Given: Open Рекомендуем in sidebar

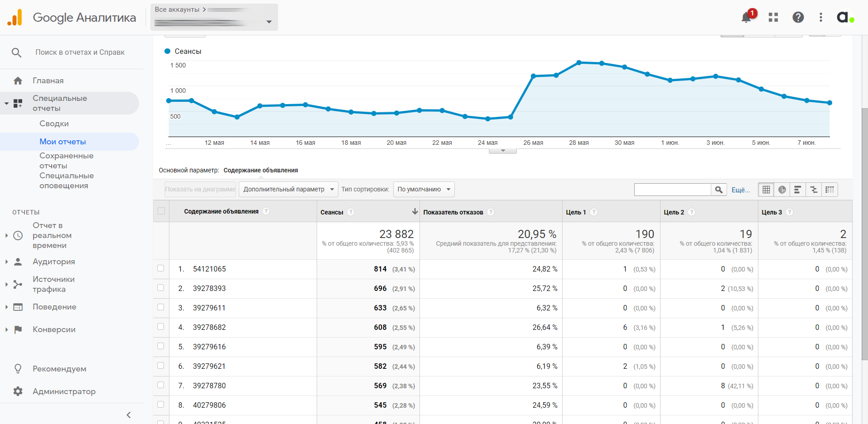Looking at the screenshot, I should pyautogui.click(x=59, y=369).
